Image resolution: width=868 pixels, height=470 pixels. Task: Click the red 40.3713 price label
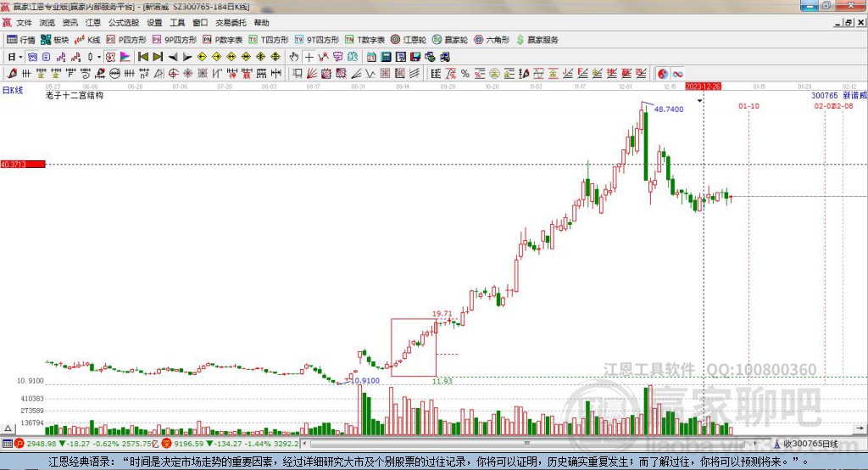[x=23, y=164]
